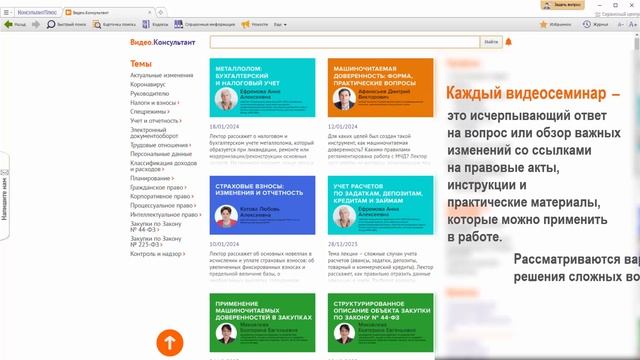Expand Классификация доходов и расходов topic
This screenshot has width=640, height=360.
point(163,166)
